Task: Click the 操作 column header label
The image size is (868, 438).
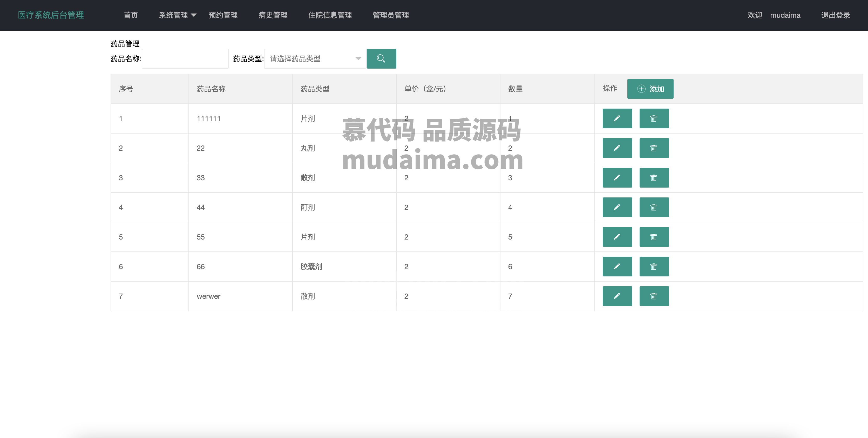Action: (610, 88)
